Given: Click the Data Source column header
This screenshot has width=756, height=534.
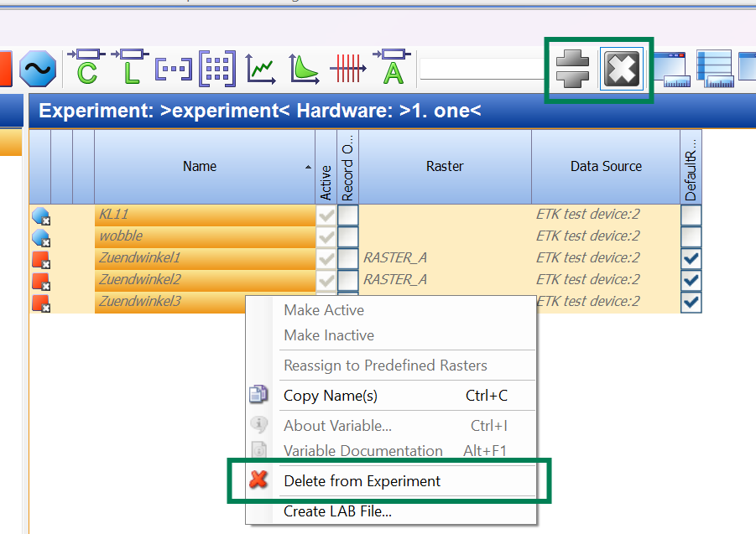Looking at the screenshot, I should tap(606, 166).
